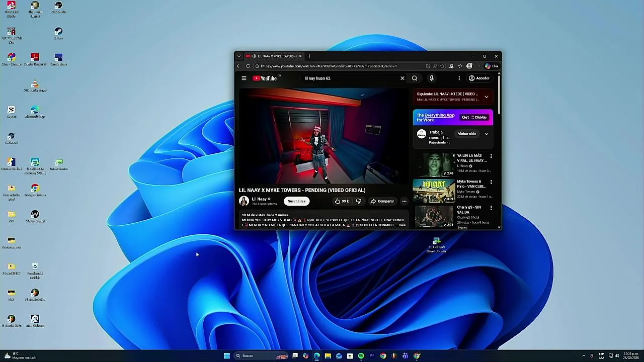Mute the tab using its speaker icon

pyautogui.click(x=254, y=56)
